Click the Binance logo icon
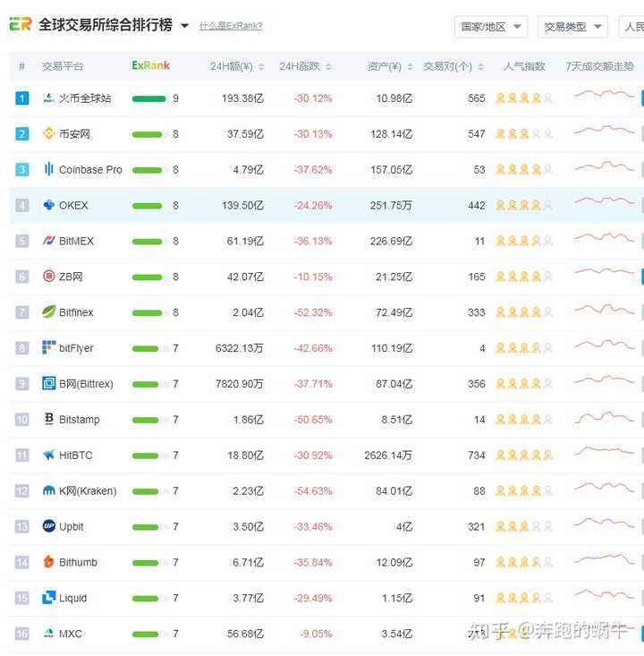The width and height of the screenshot is (644, 656). click(49, 134)
